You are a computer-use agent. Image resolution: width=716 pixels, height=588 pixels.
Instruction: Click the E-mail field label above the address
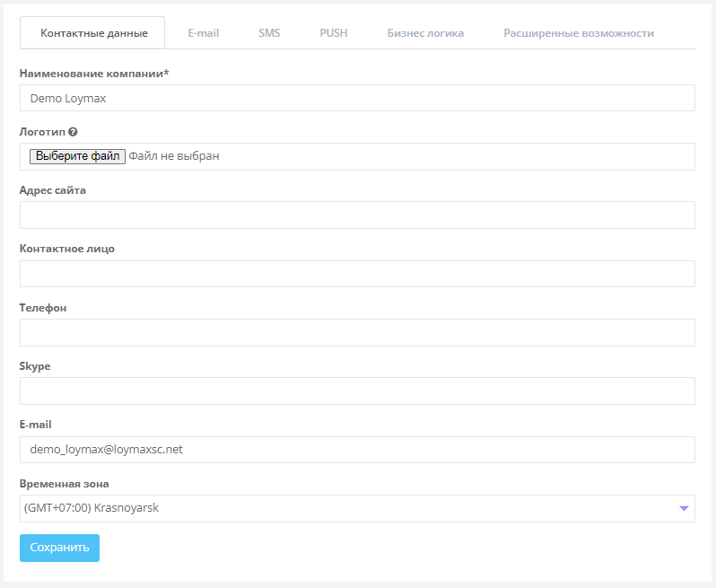pyautogui.click(x=35, y=425)
